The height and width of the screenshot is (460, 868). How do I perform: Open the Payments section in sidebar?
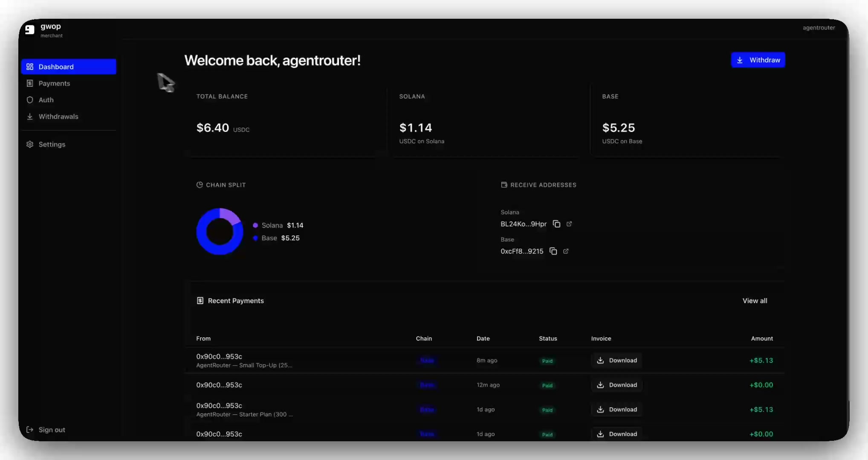(x=54, y=83)
